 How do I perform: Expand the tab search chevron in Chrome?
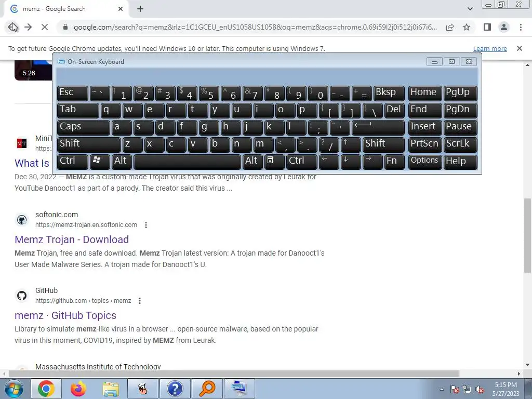tap(470, 9)
